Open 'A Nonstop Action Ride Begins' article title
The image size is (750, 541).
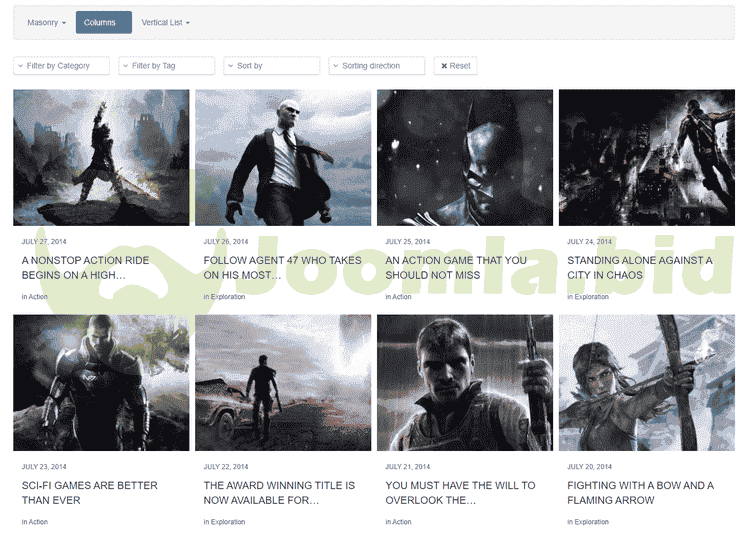[x=85, y=267]
